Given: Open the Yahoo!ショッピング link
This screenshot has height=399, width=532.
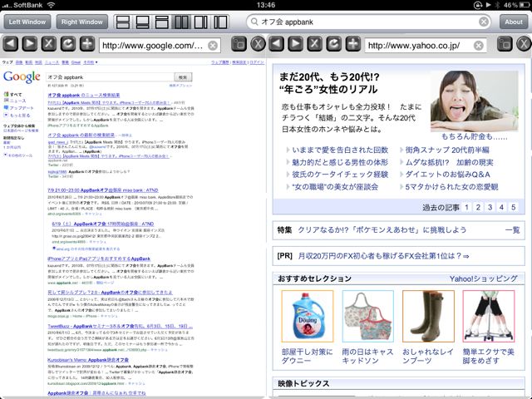Looking at the screenshot, I should coord(484,279).
